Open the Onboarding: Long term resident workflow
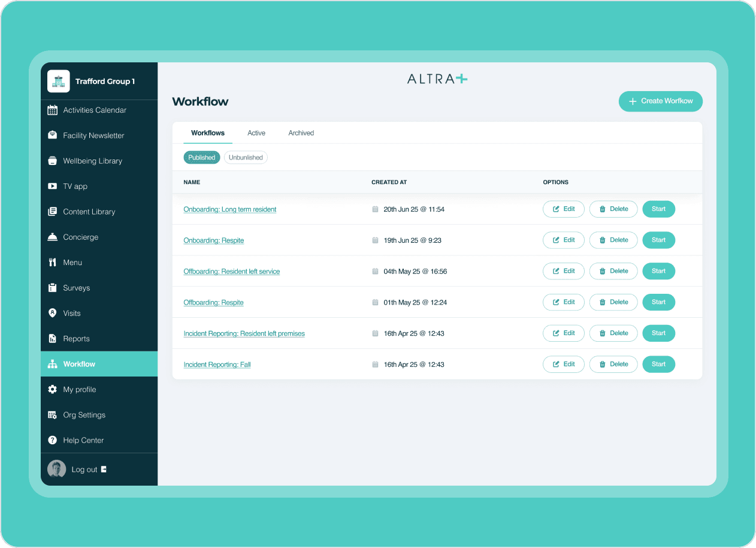756x548 pixels. 229,209
